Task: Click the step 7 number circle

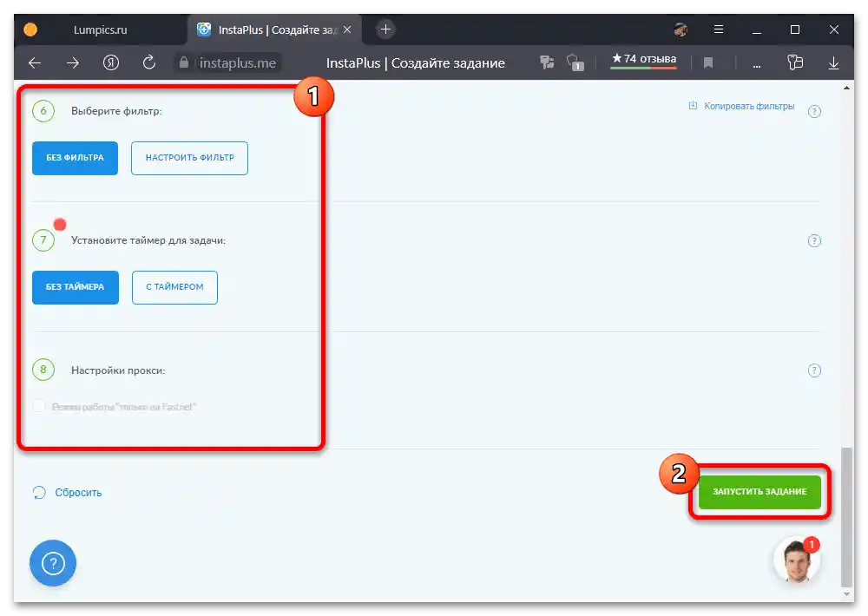Action: [x=43, y=240]
